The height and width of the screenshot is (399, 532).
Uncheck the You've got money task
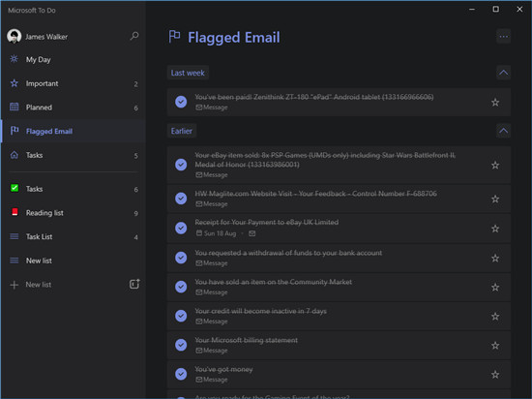181,374
